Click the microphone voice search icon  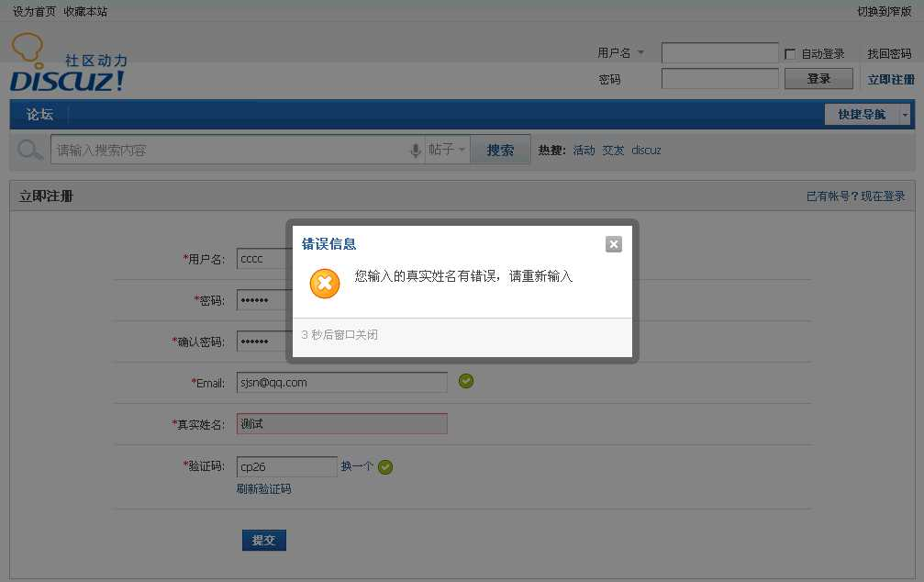click(416, 151)
